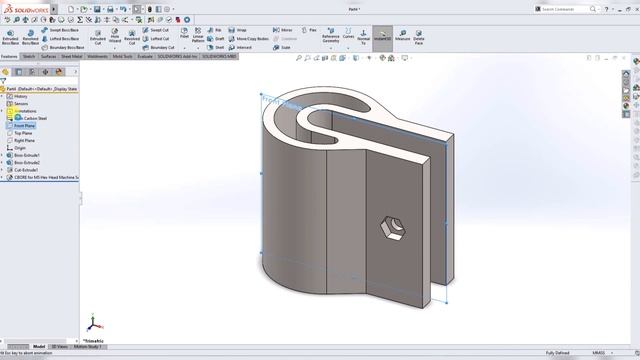Switch to the Surfaces tab

tap(49, 56)
